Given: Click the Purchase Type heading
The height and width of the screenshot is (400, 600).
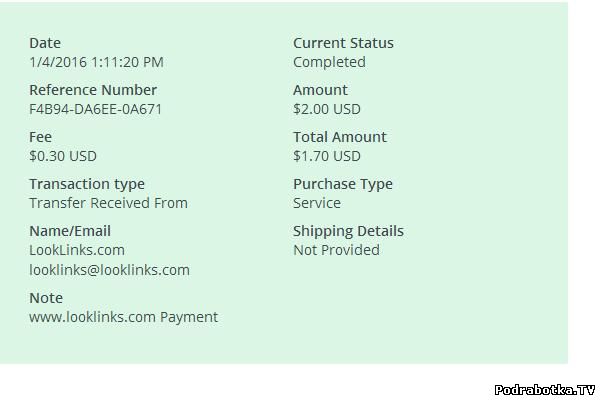Looking at the screenshot, I should click(x=343, y=184).
